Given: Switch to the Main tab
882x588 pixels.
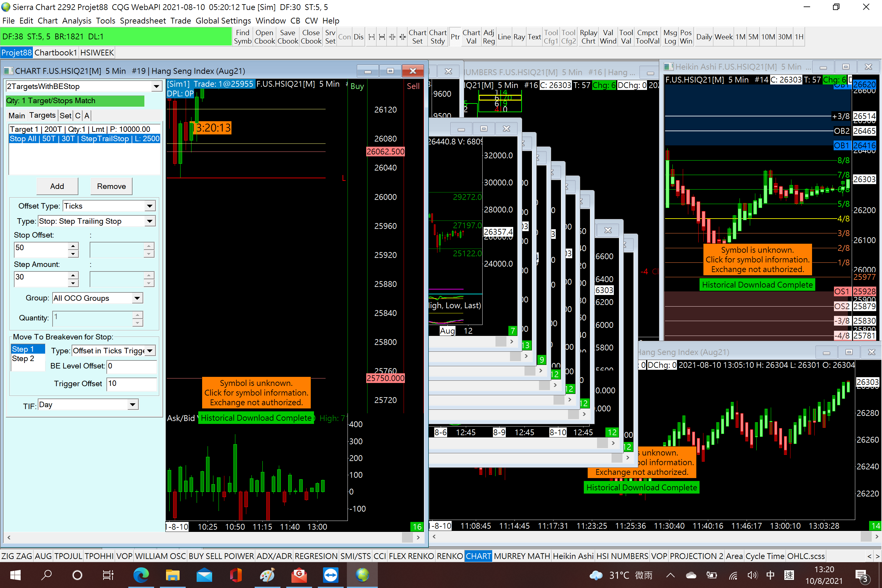Looking at the screenshot, I should tap(17, 115).
